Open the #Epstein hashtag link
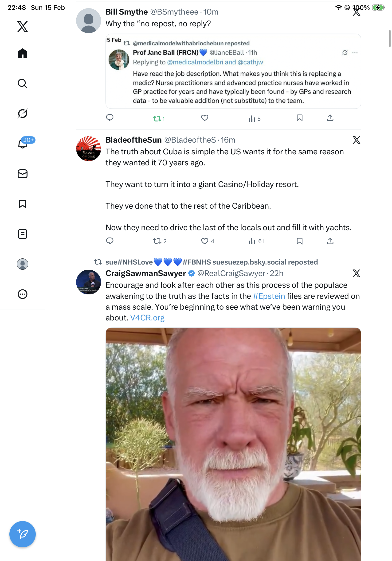 [269, 296]
